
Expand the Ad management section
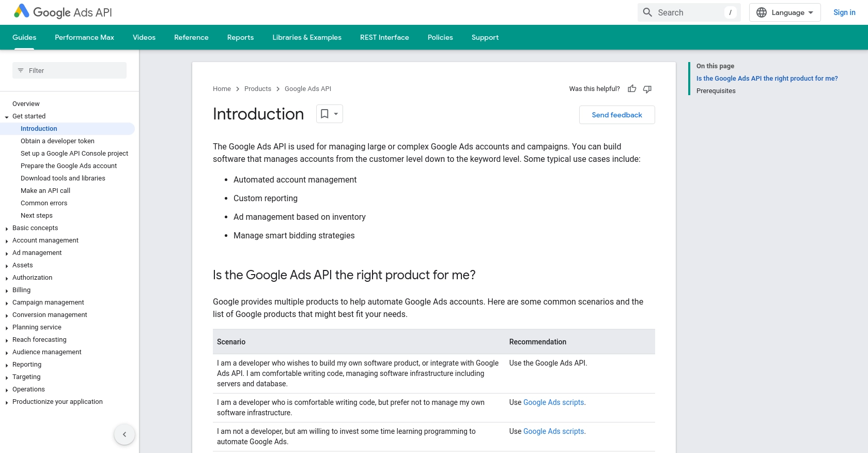click(7, 253)
